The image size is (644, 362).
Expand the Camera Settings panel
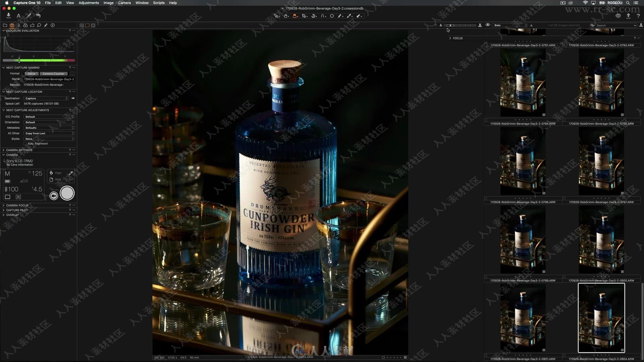[4, 150]
